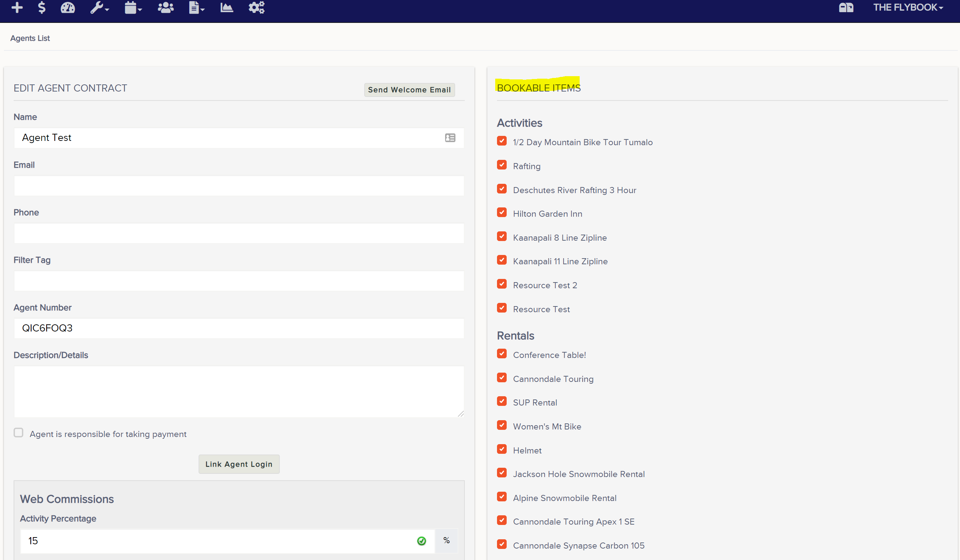Expand the calendar dropdown menu

(133, 7)
